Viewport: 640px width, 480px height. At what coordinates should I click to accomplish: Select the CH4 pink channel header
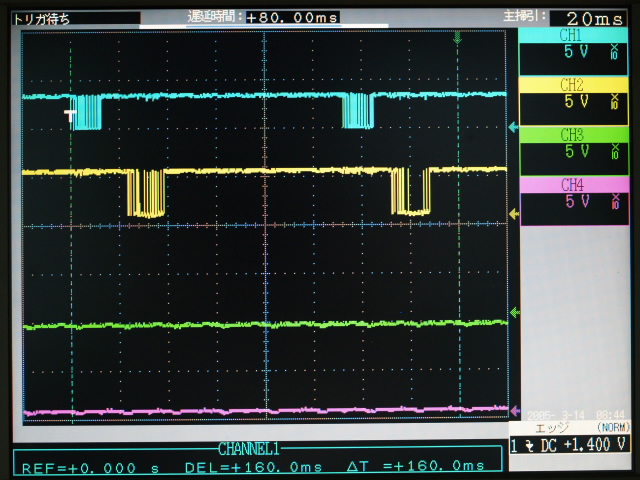(x=572, y=184)
